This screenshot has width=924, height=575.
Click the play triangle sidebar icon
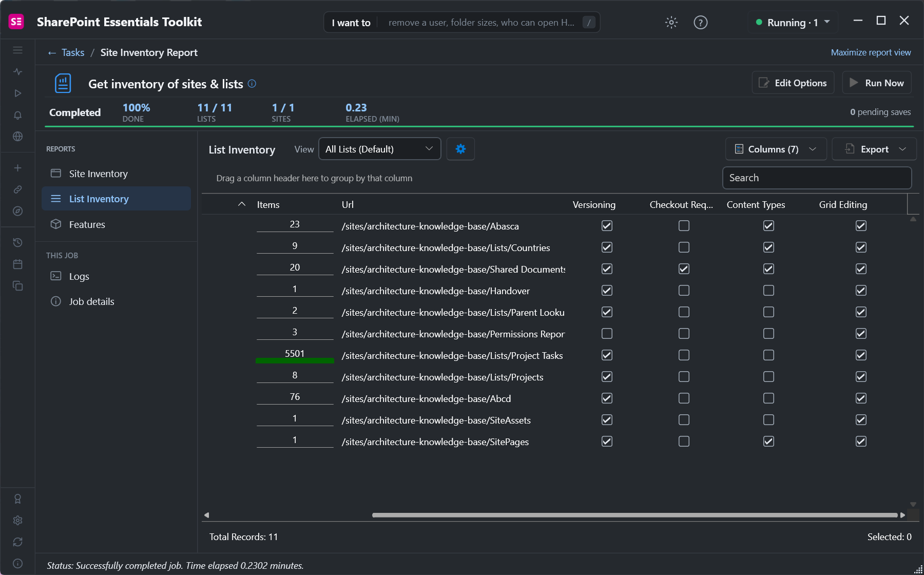pyautogui.click(x=17, y=93)
